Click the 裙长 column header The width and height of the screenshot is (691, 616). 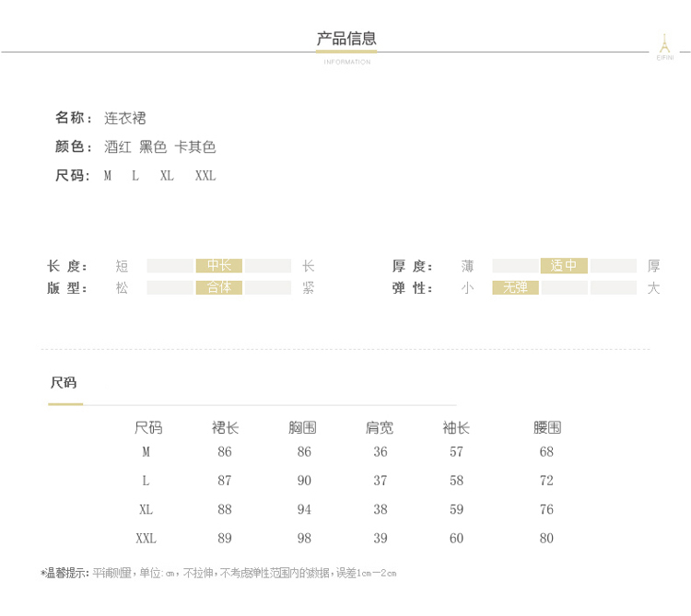[x=225, y=428]
